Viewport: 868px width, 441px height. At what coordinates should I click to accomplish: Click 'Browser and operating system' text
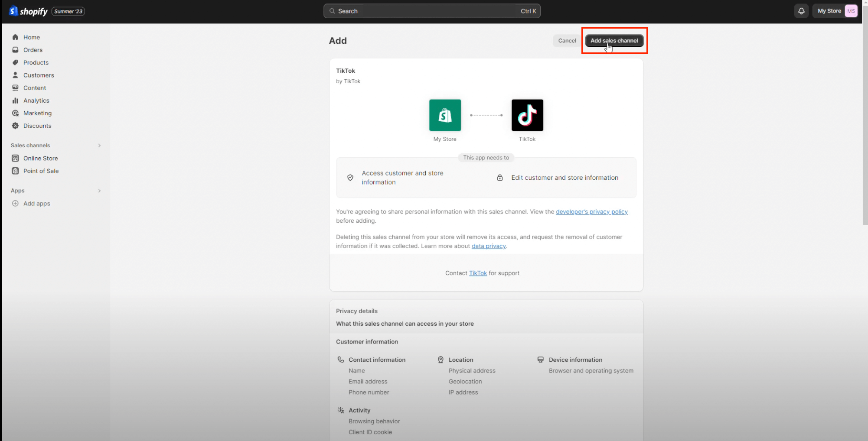(591, 371)
